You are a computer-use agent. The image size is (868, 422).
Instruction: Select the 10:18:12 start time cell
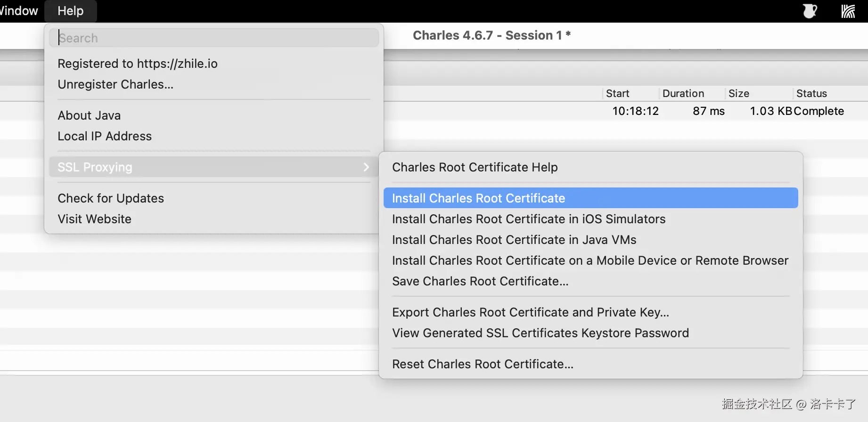(x=635, y=111)
